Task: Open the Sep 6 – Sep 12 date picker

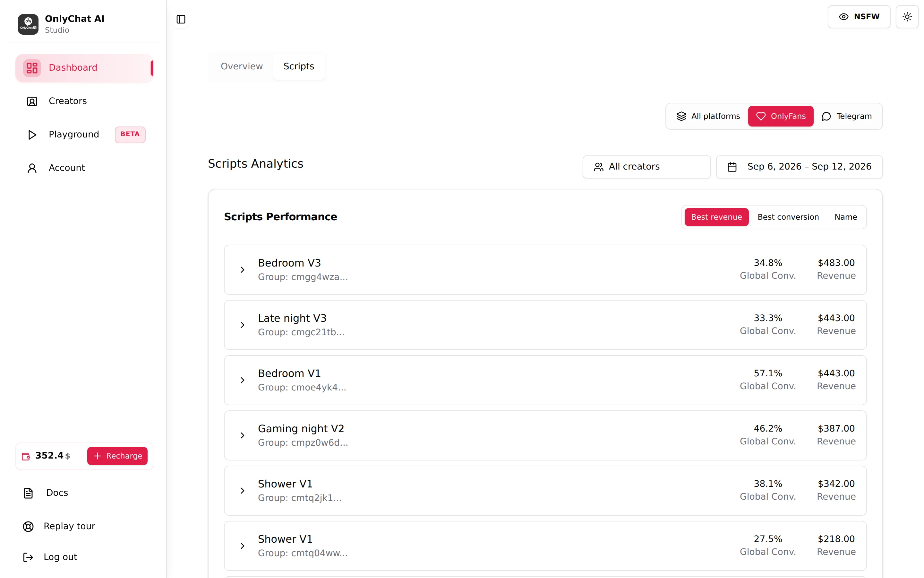Action: click(799, 167)
